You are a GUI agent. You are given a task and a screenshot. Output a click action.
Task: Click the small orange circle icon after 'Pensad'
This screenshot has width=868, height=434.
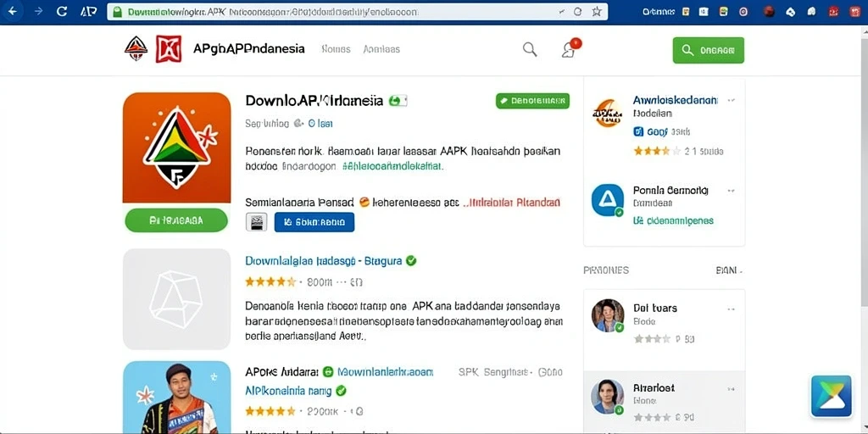[364, 202]
